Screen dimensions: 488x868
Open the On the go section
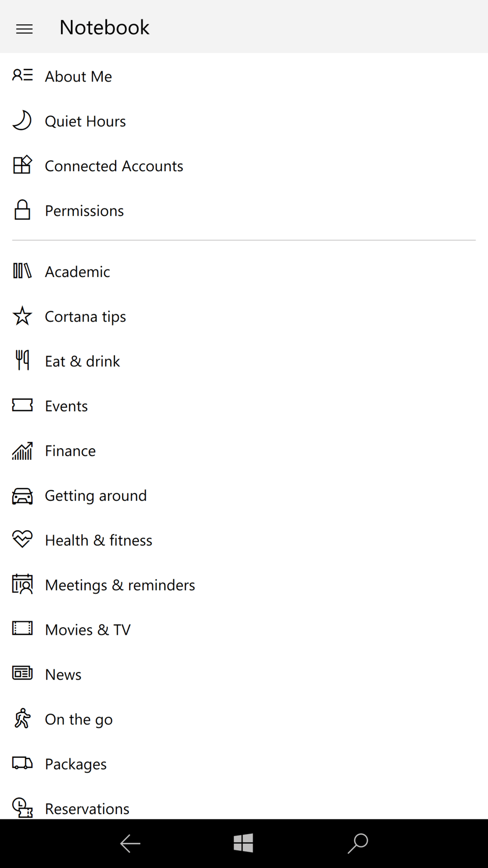point(79,719)
